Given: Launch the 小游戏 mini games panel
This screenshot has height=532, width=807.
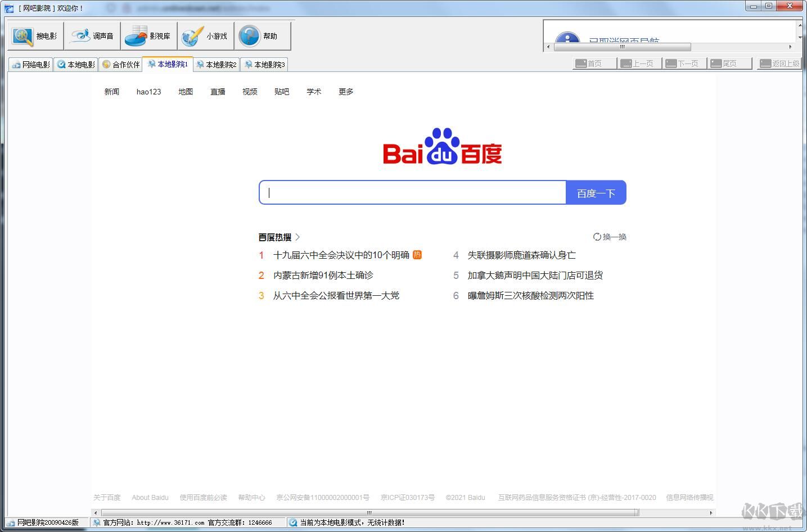Looking at the screenshot, I should click(x=205, y=35).
